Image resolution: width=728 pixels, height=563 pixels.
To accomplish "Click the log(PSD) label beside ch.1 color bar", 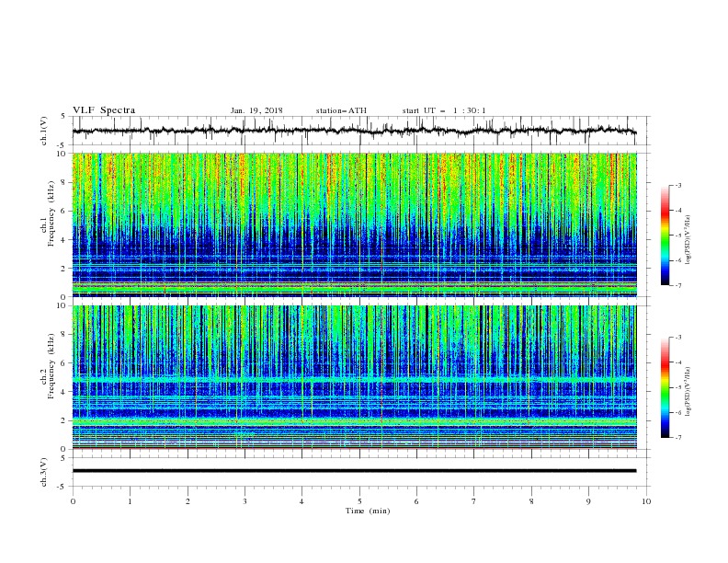I will click(688, 239).
